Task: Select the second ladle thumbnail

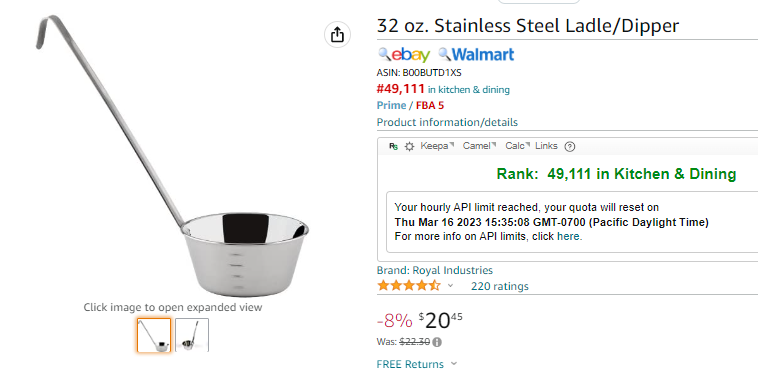Action: point(192,335)
